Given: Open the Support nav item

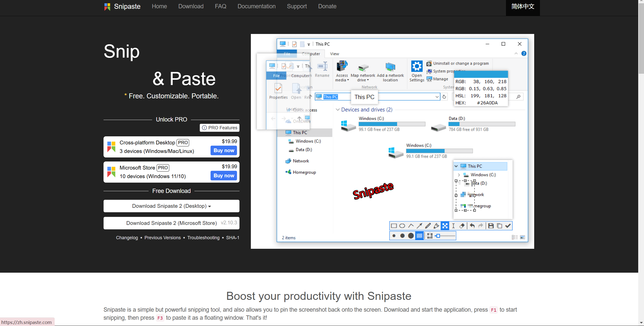Looking at the screenshot, I should pyautogui.click(x=297, y=6).
